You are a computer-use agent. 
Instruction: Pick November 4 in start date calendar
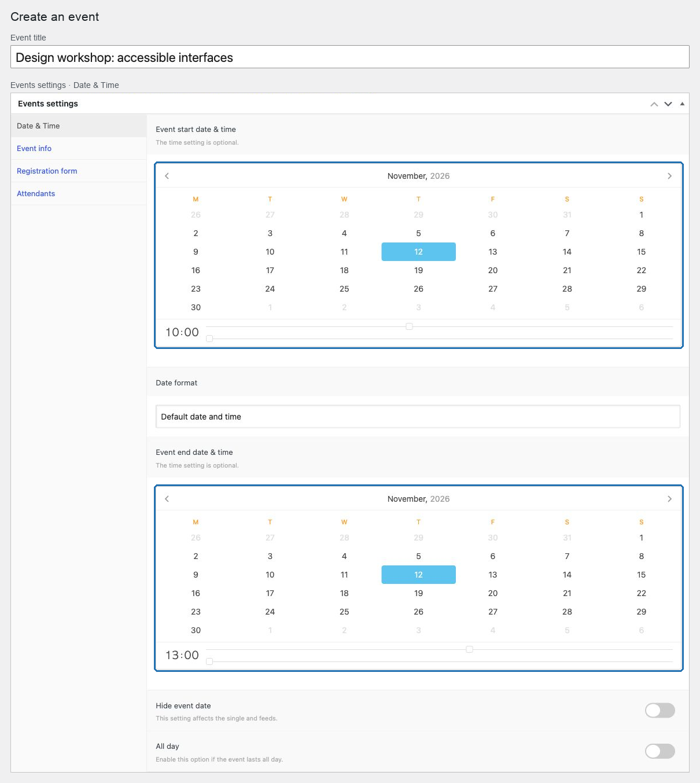344,233
